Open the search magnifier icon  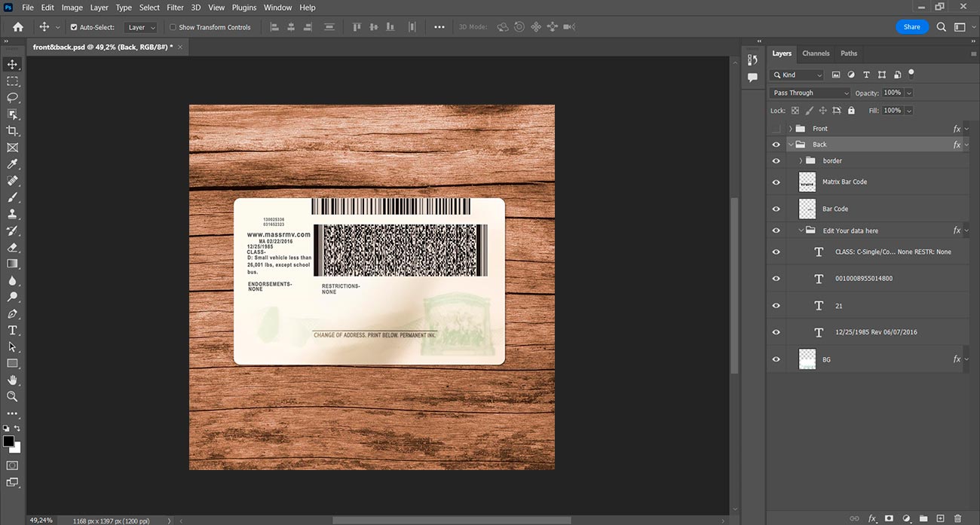(x=942, y=27)
